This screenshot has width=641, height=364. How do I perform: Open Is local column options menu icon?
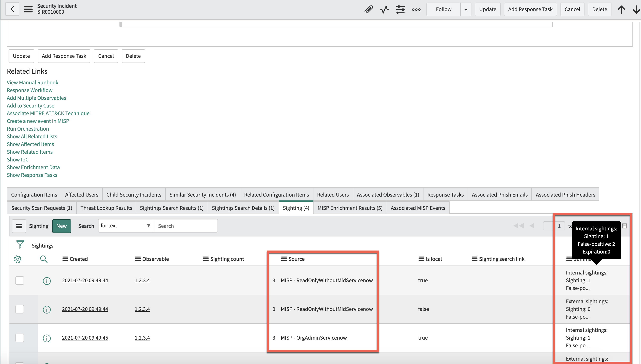pyautogui.click(x=421, y=259)
